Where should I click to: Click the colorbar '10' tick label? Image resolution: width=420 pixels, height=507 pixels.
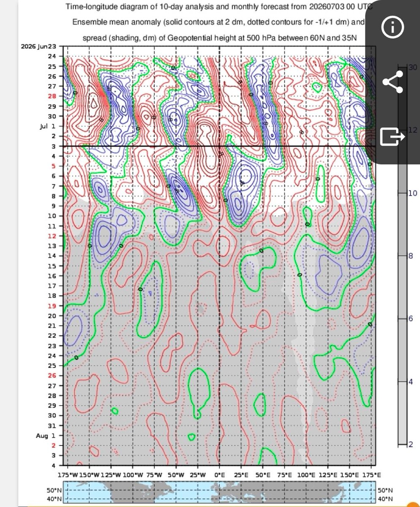[x=413, y=193]
